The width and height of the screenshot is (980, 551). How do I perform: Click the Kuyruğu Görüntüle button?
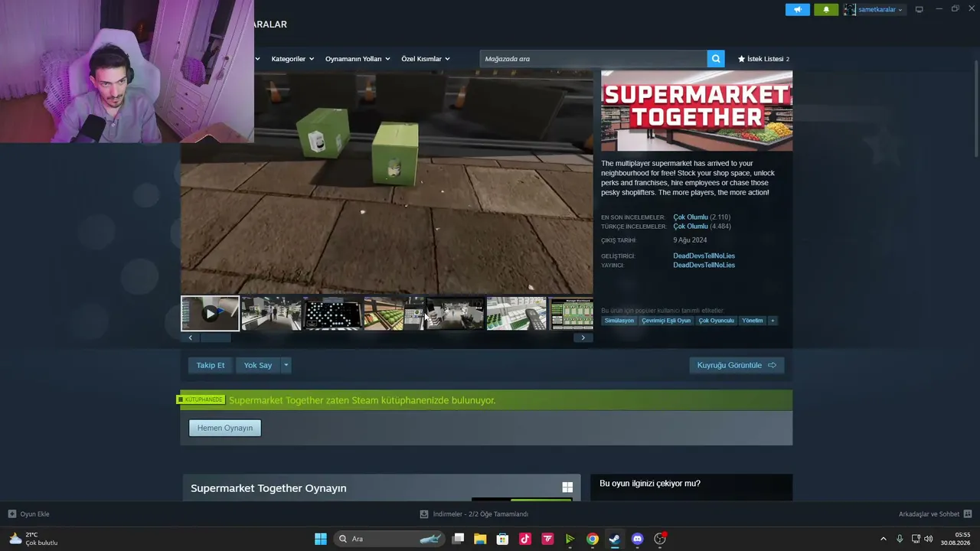click(x=737, y=365)
